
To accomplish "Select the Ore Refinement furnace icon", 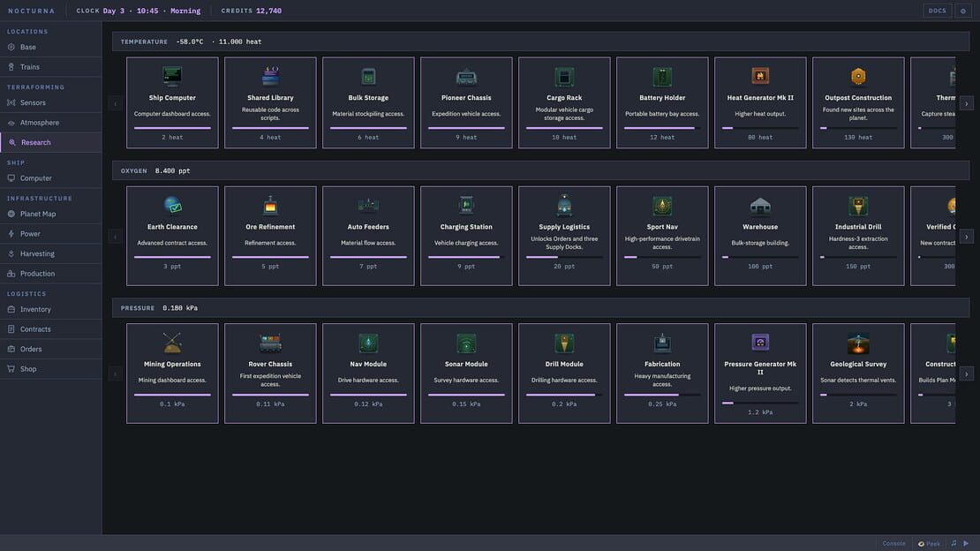I will (270, 205).
